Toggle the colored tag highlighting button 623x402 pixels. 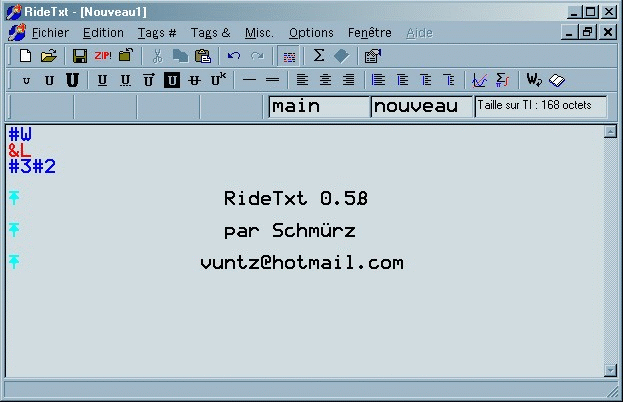click(289, 56)
